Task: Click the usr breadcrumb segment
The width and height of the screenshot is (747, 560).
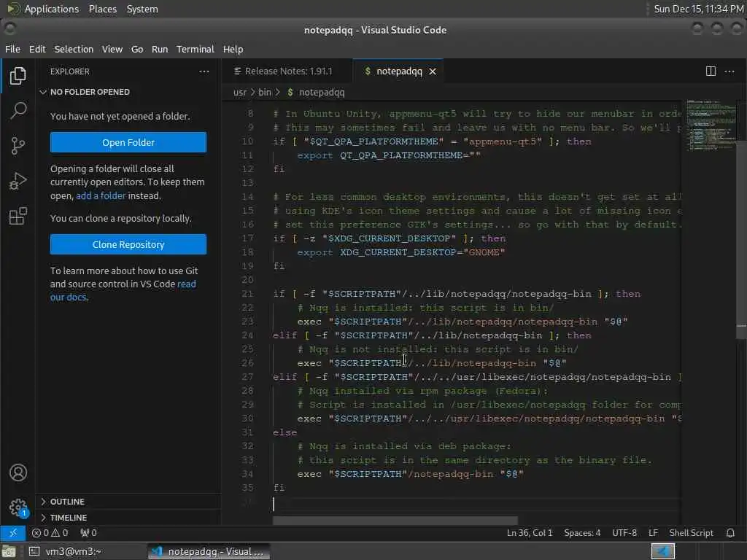Action: [239, 93]
